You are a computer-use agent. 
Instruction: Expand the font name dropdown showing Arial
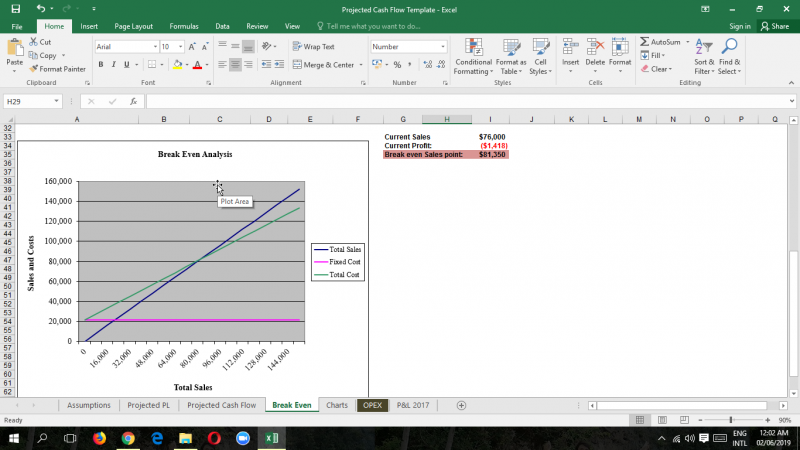pyautogui.click(x=155, y=47)
